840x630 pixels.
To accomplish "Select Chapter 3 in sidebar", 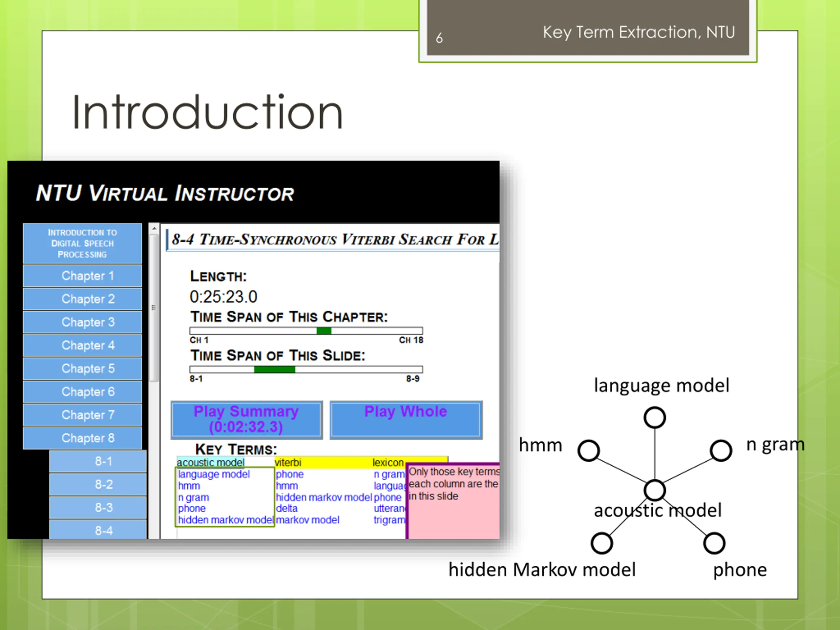I will click(82, 322).
